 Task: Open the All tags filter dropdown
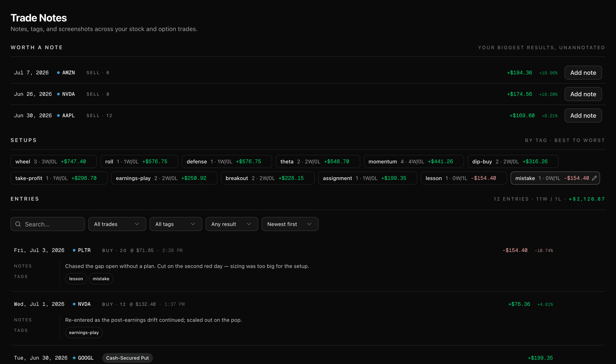[x=176, y=224]
